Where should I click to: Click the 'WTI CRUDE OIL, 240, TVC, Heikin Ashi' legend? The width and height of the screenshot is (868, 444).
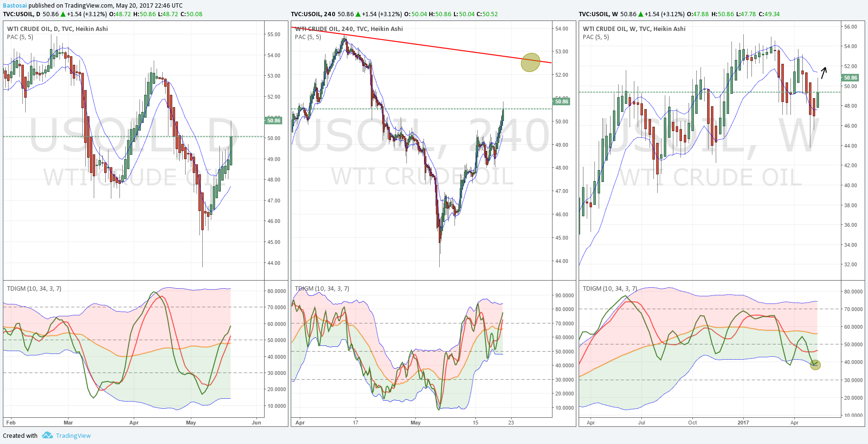(x=349, y=29)
